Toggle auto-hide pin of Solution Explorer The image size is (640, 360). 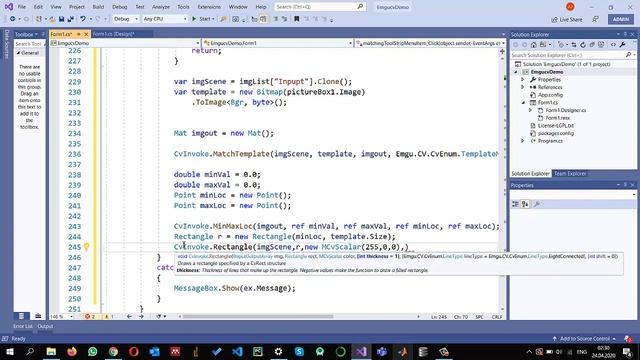(625, 34)
